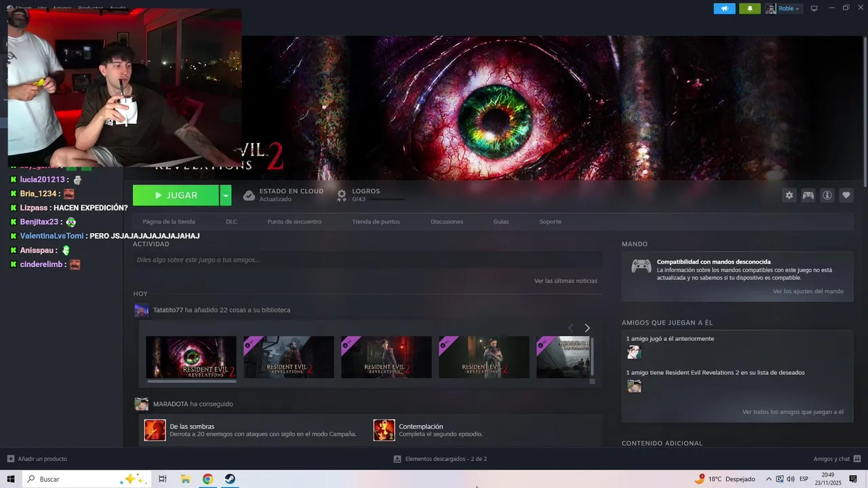Open the game settings gear icon
This screenshot has height=488, width=868.
[x=789, y=195]
